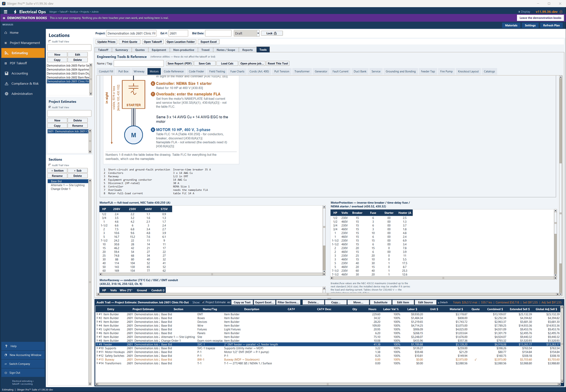
Task: Expand the #9 Feeder entry row
Action: click(97, 344)
